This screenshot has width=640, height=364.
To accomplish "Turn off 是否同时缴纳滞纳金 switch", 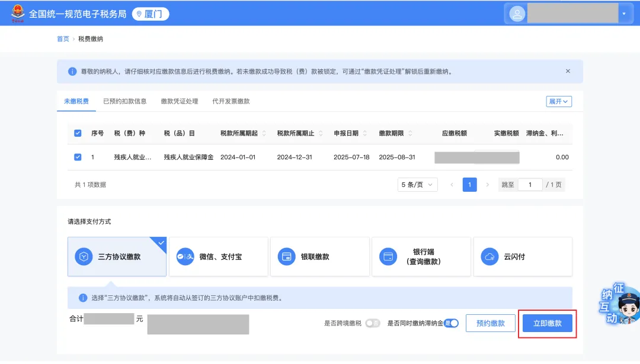I will pyautogui.click(x=452, y=323).
